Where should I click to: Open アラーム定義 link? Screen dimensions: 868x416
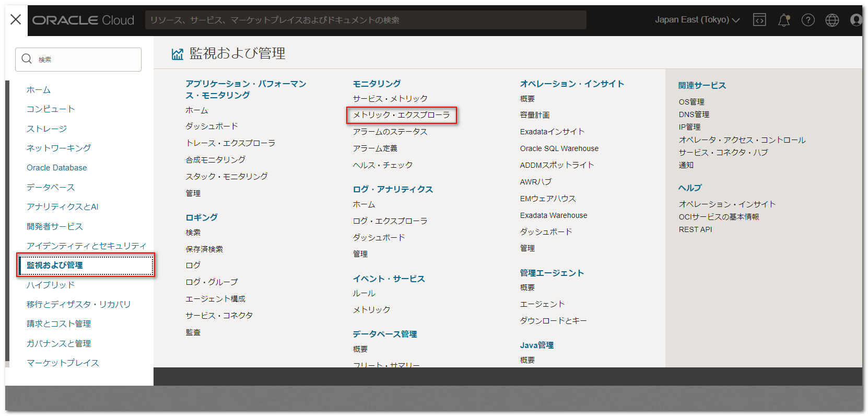tap(375, 148)
